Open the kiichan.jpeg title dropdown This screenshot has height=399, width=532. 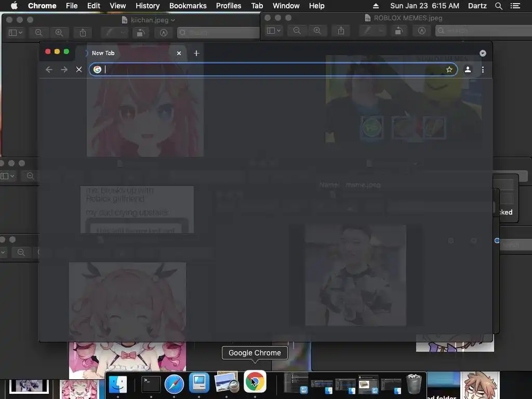[173, 20]
